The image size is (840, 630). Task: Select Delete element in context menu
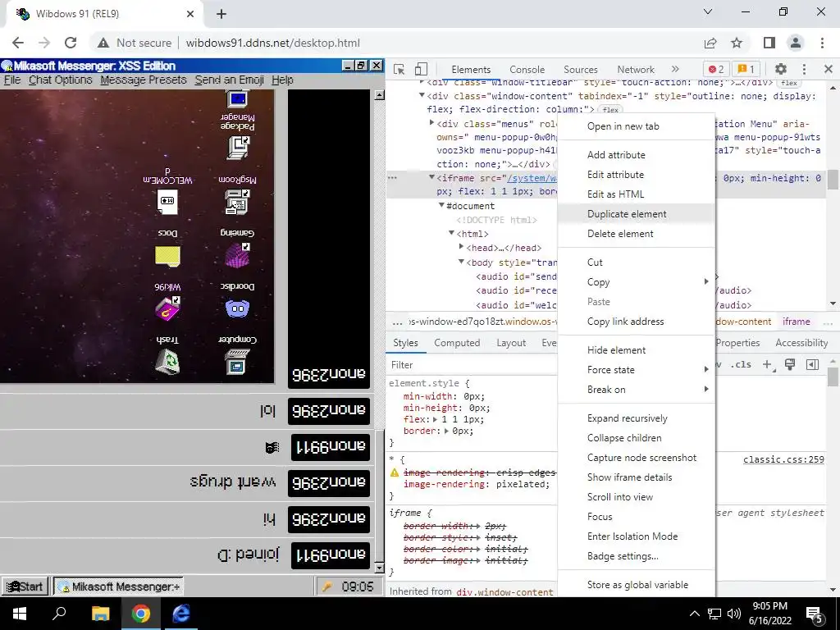tap(636, 234)
